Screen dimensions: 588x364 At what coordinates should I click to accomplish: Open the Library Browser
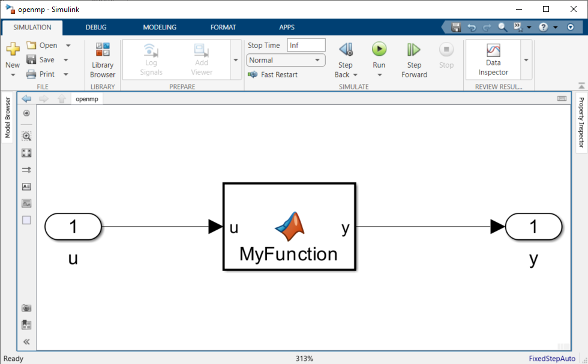point(103,60)
